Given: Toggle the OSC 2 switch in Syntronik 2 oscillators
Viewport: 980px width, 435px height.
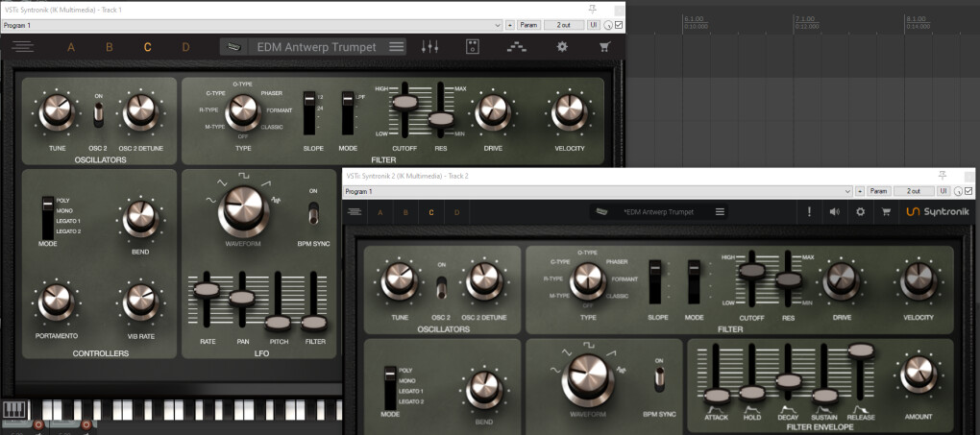Looking at the screenshot, I should (441, 286).
